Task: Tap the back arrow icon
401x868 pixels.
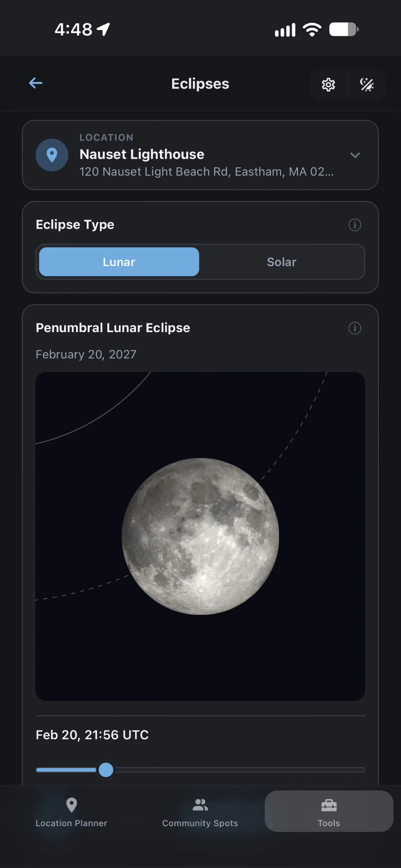Action: click(x=36, y=83)
